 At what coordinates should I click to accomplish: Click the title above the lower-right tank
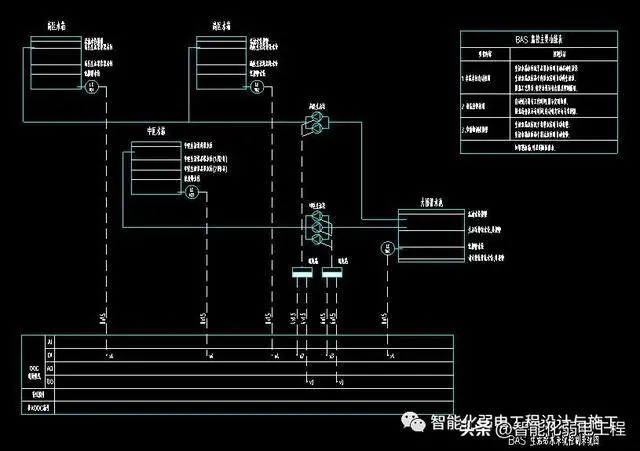[x=432, y=202]
